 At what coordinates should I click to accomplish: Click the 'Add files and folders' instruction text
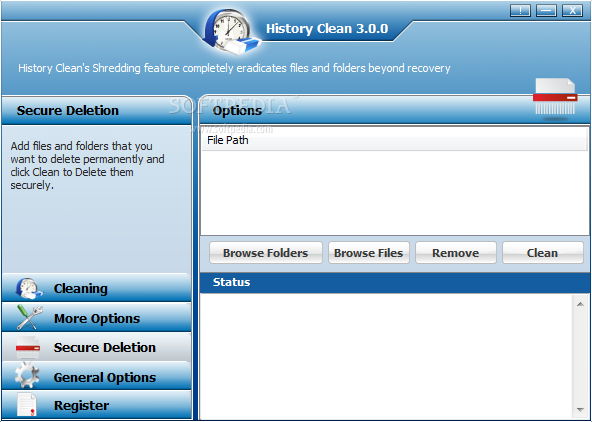tap(87, 165)
